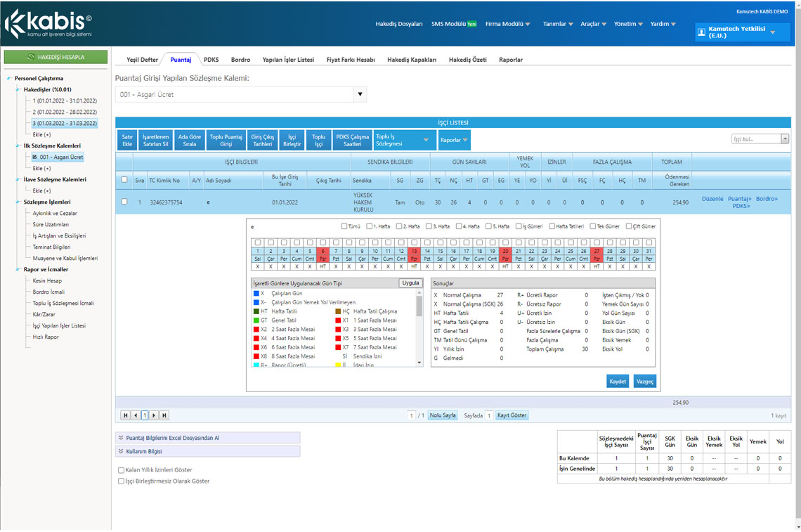Pick the brown HÇ Hafta Tatil Çalışma swatch
Image resolution: width=801 pixels, height=532 pixels.
pyautogui.click(x=338, y=311)
